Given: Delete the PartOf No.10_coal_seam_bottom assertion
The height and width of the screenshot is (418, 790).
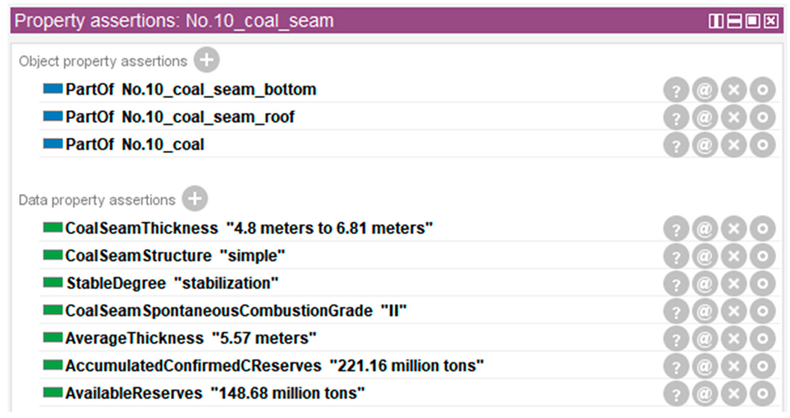Looking at the screenshot, I should (733, 90).
